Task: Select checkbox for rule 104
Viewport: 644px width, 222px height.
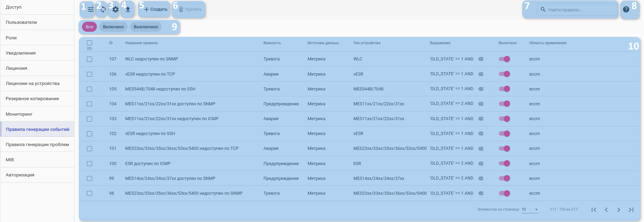Action: pos(89,104)
